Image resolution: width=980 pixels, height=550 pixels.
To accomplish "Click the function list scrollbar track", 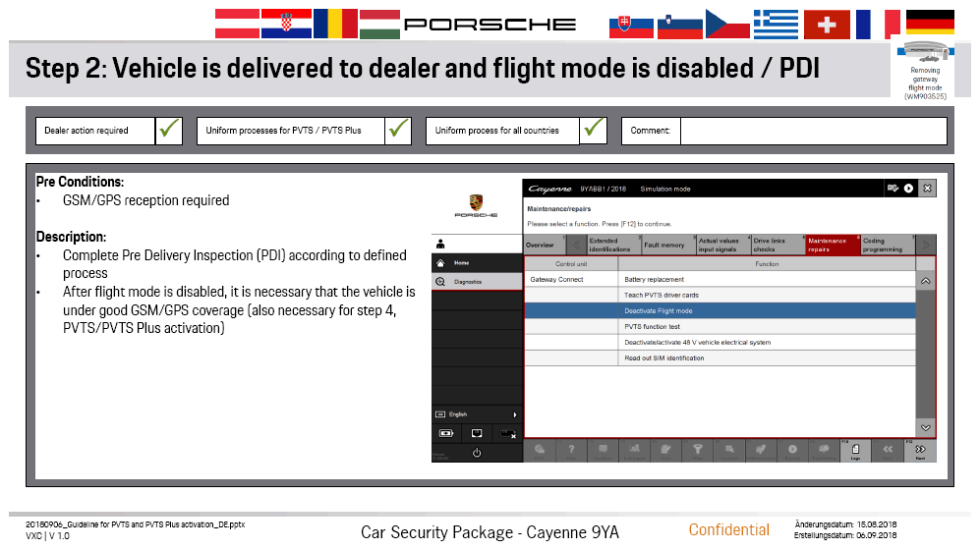I will 926,354.
